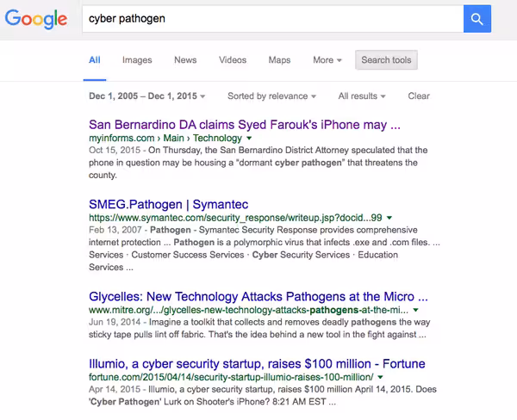
Task: Open the San Bernardino DA claims result
Action: [x=245, y=125]
